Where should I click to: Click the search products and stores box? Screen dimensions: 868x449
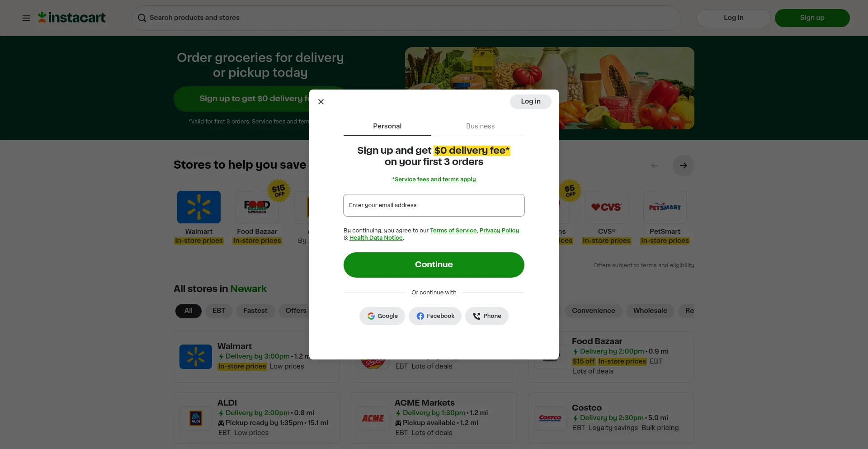tap(406, 18)
